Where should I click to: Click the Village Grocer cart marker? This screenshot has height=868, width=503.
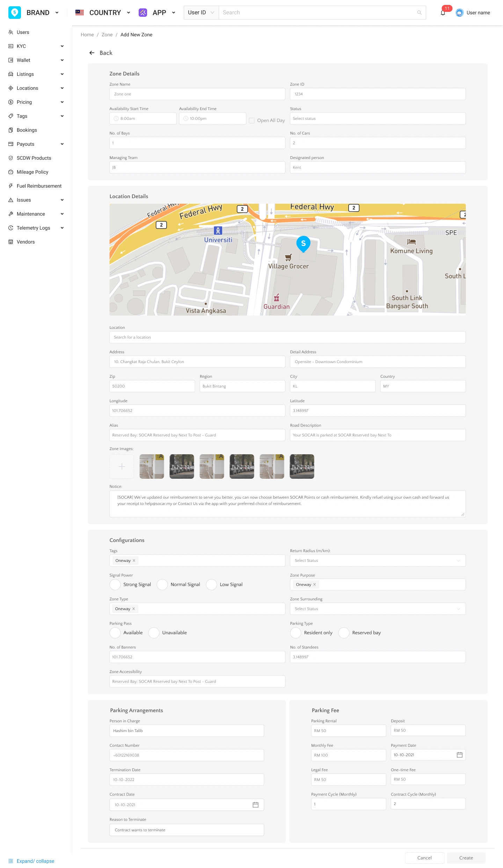[x=288, y=258]
